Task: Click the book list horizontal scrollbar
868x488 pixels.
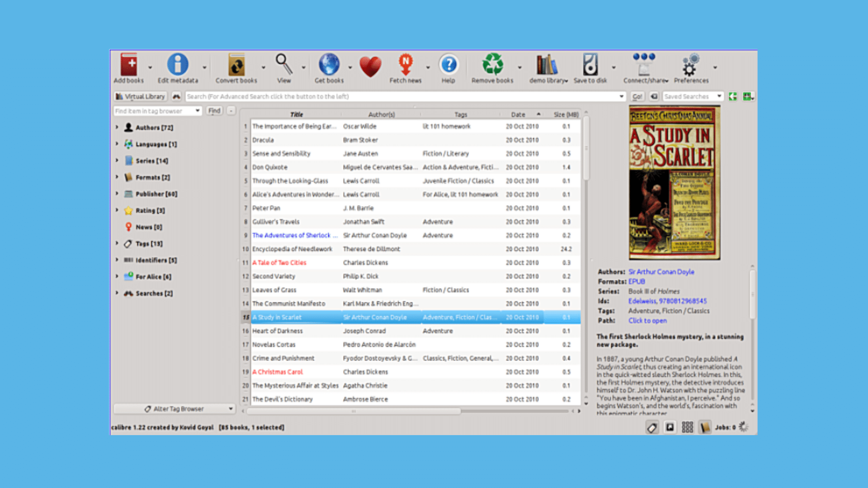Action: (354, 411)
